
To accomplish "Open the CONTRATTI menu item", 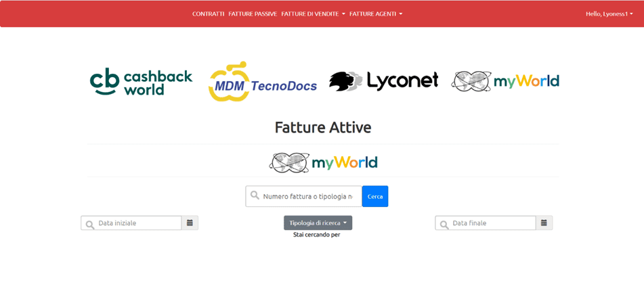I will click(x=208, y=14).
